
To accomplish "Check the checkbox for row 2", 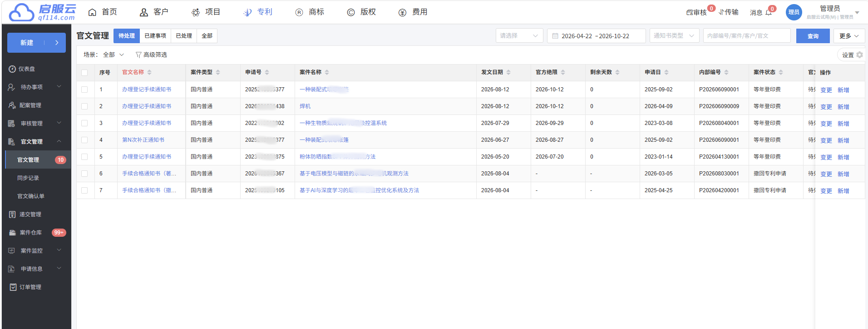I will (x=84, y=106).
